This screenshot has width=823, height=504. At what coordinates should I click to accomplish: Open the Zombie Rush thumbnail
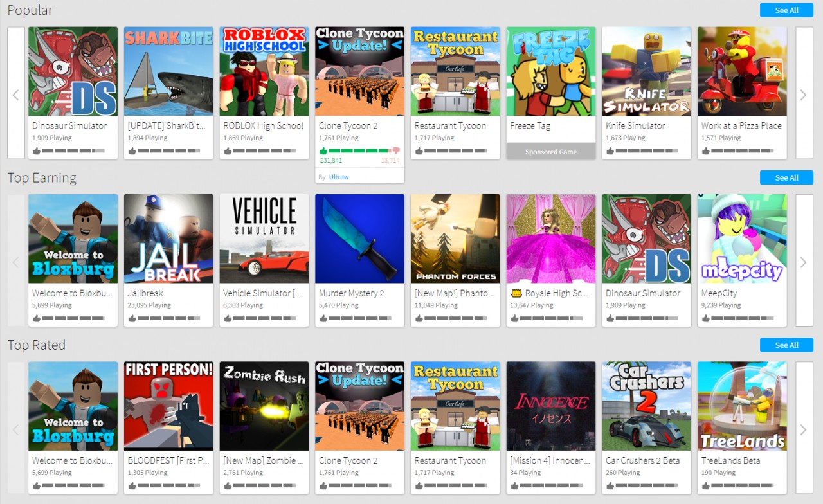264,406
